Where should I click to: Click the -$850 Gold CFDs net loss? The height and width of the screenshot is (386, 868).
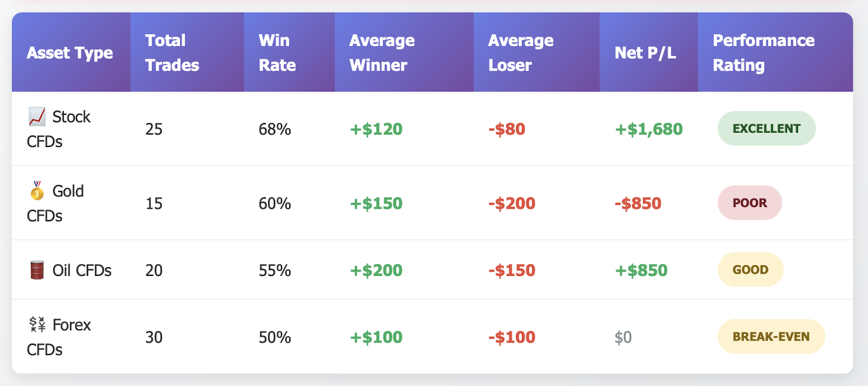638,203
